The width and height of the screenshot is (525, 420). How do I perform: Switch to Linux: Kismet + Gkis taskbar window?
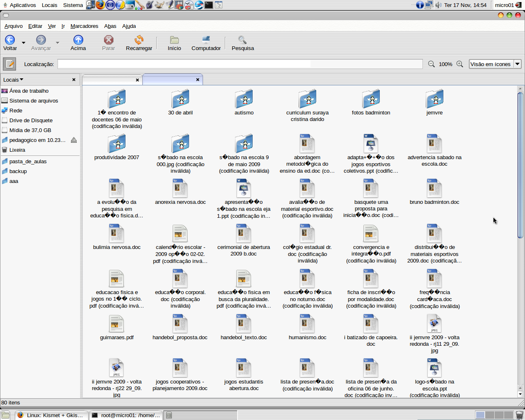[x=52, y=415]
